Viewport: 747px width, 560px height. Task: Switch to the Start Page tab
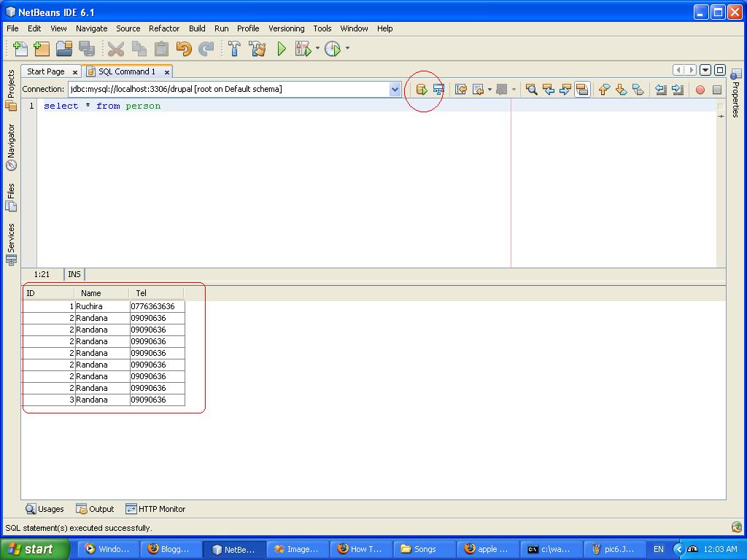[x=45, y=71]
